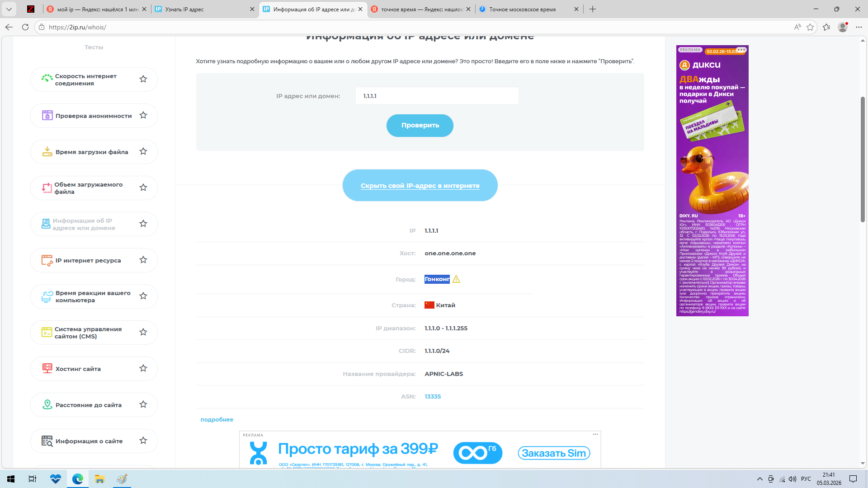Viewport: 868px width, 488px height.
Task: Open the browser's Read aloud icon
Action: tap(797, 27)
